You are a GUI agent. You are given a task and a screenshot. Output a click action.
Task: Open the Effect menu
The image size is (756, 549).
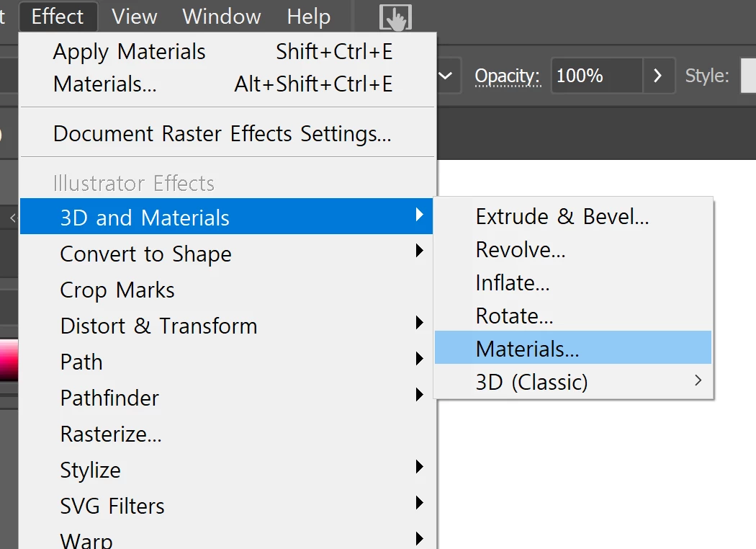click(58, 17)
